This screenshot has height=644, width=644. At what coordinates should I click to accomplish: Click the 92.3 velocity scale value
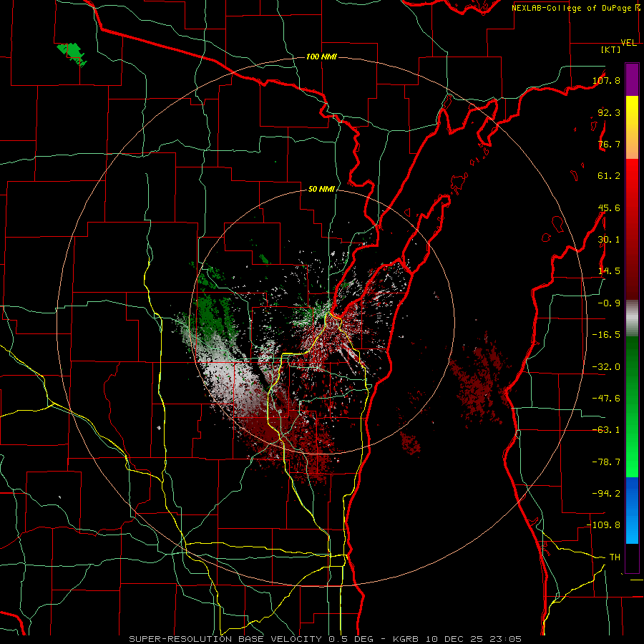coord(609,112)
